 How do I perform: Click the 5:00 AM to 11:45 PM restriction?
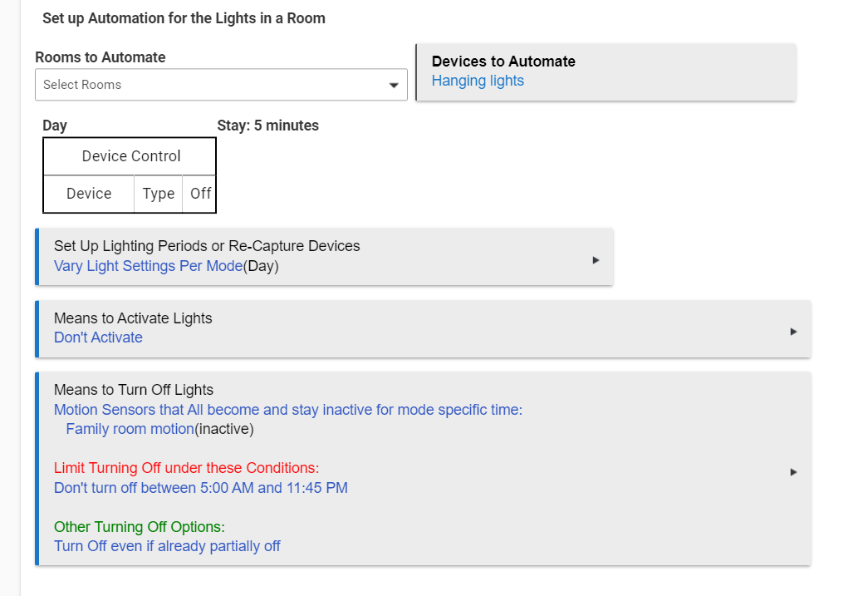200,488
